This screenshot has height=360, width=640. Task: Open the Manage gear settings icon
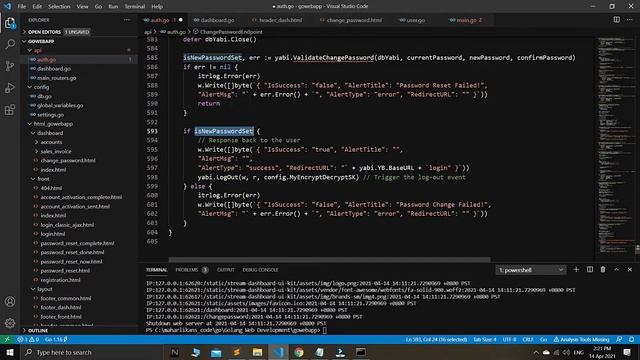[10, 323]
